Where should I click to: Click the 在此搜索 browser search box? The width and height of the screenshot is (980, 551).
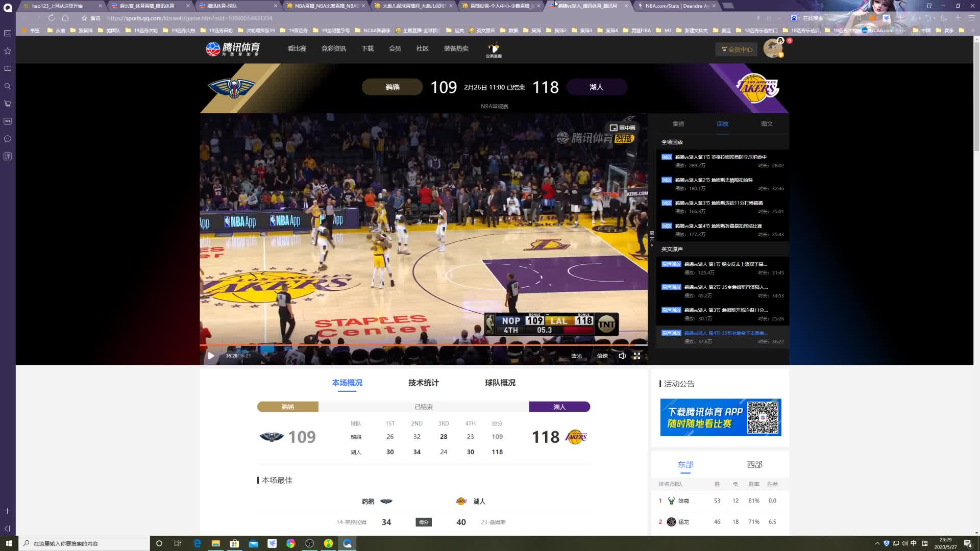coord(812,18)
